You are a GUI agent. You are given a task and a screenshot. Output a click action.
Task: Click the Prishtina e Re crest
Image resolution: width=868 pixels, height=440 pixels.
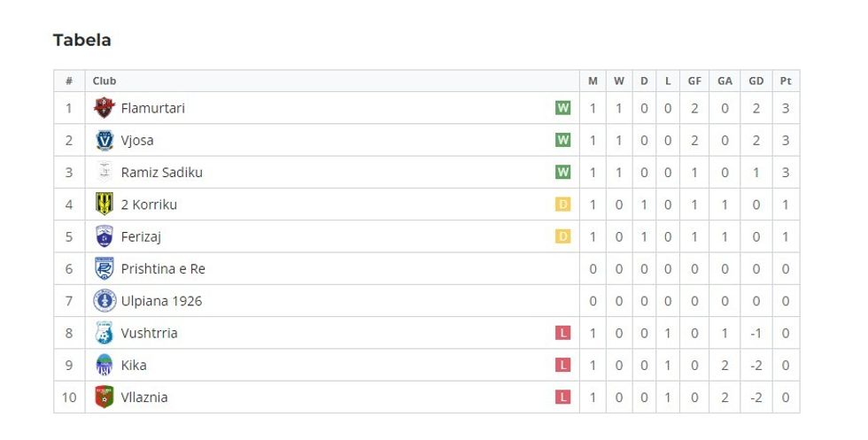tap(105, 268)
